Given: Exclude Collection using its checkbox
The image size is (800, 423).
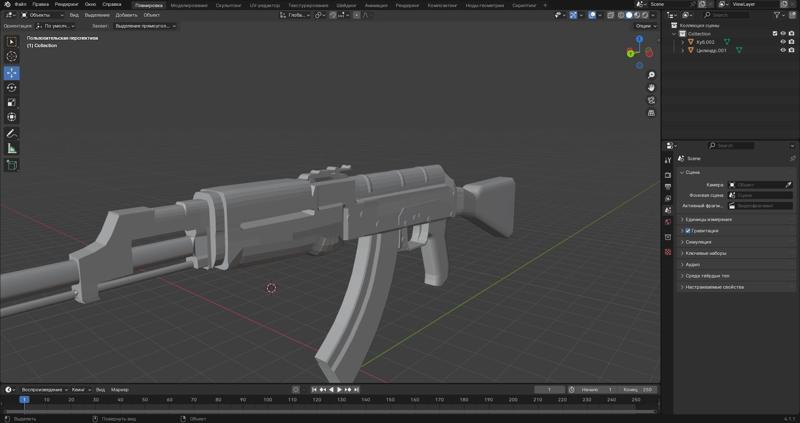Looking at the screenshot, I should [x=775, y=34].
